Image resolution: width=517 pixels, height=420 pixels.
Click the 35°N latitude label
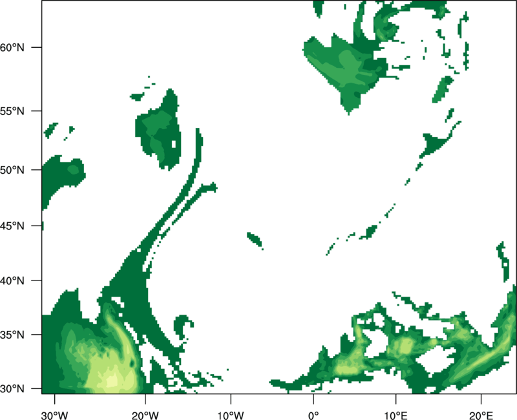pyautogui.click(x=12, y=335)
